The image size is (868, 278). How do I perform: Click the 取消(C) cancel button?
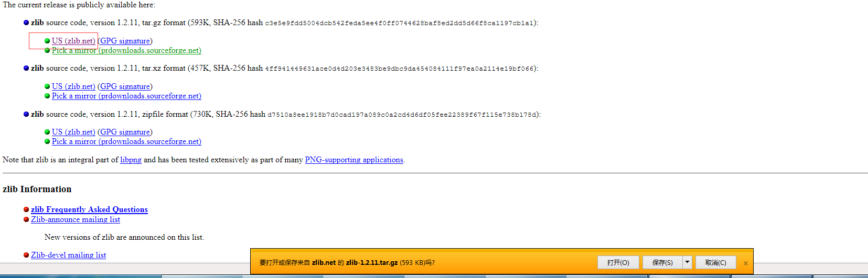pos(715,262)
